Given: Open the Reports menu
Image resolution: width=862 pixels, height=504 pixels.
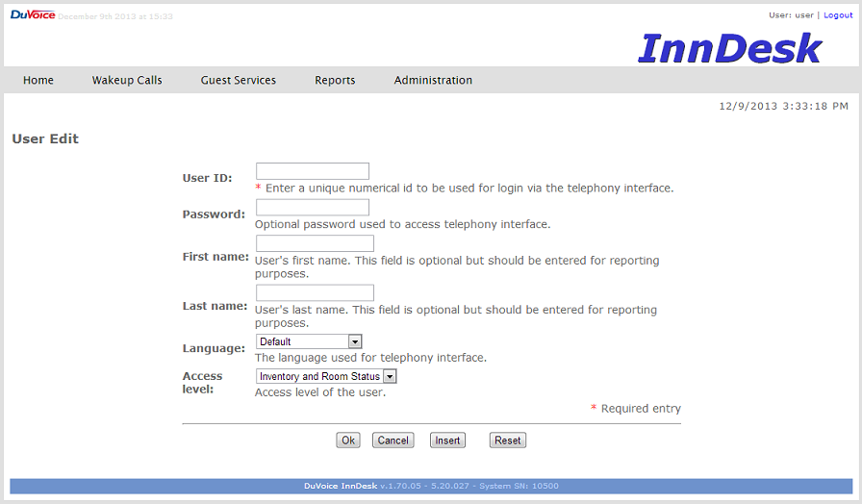Looking at the screenshot, I should (335, 80).
